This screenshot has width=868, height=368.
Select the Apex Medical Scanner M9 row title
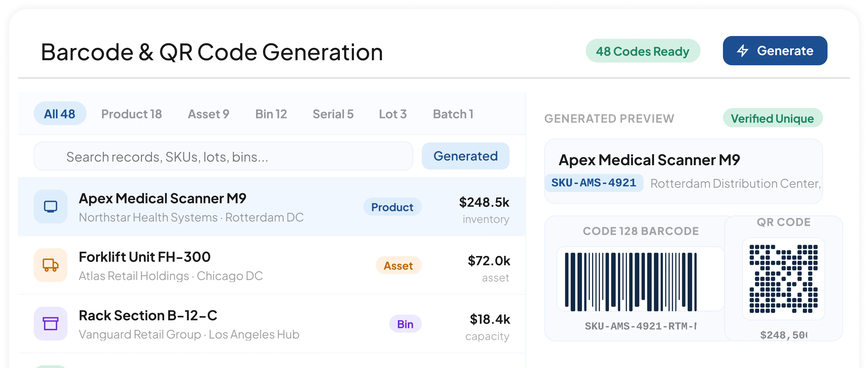point(162,198)
